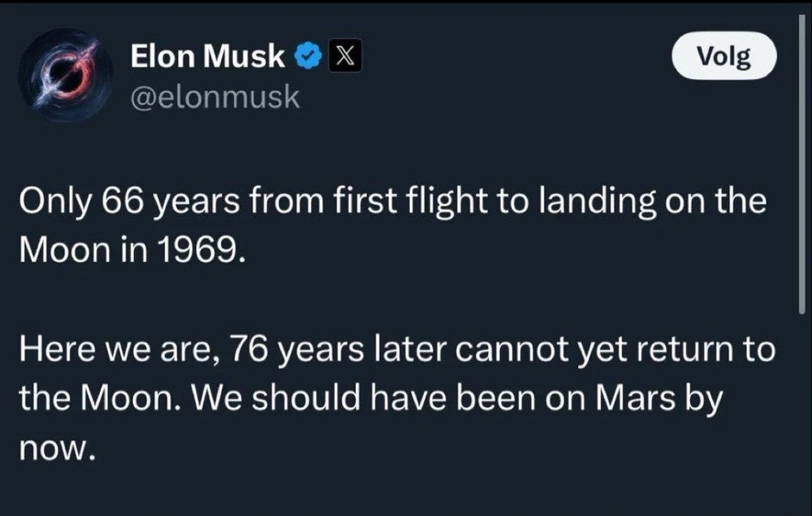Screen dimensions: 812x516
Task: Click the number "76" in the tweet
Action: [x=246, y=351]
